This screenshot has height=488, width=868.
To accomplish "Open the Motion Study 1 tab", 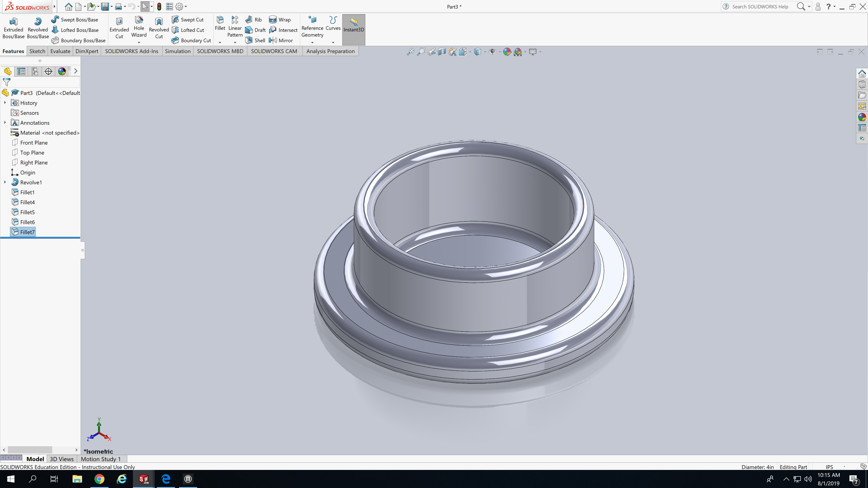I will [x=100, y=459].
